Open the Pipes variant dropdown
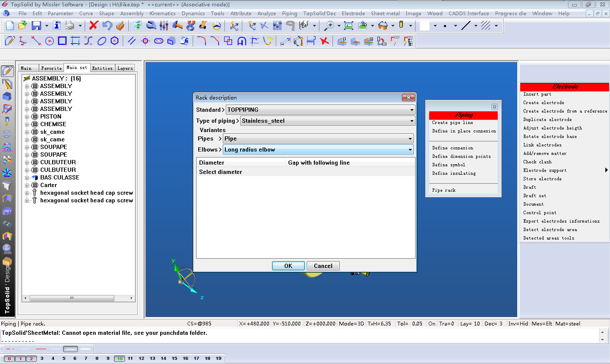Screen dimensions: 610x364 (318, 138)
